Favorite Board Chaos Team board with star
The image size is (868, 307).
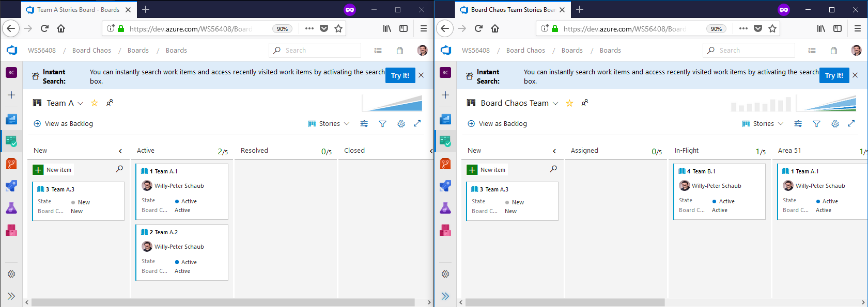pyautogui.click(x=569, y=103)
